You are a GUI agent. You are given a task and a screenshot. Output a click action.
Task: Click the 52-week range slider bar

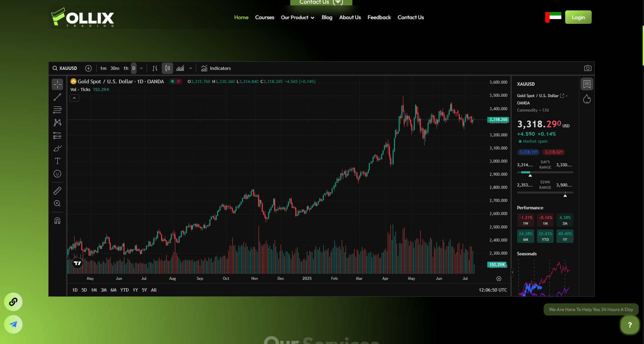click(x=545, y=192)
